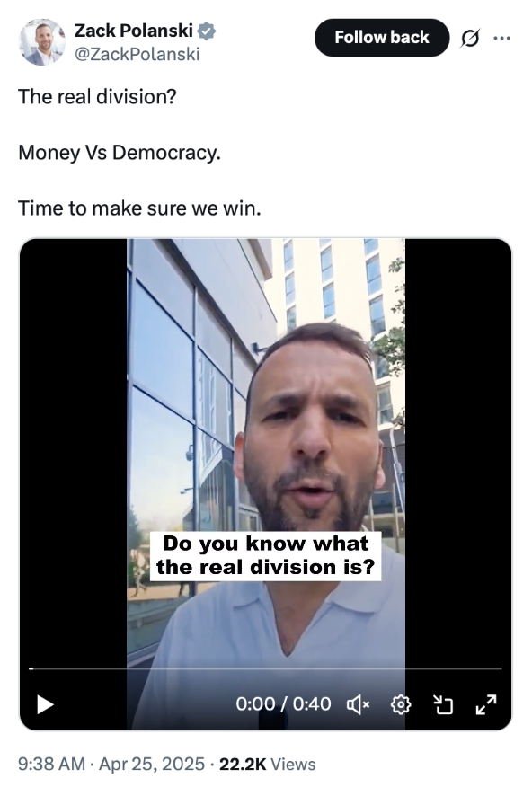Click the video caption about real division
The height and width of the screenshot is (796, 532).
click(265, 555)
